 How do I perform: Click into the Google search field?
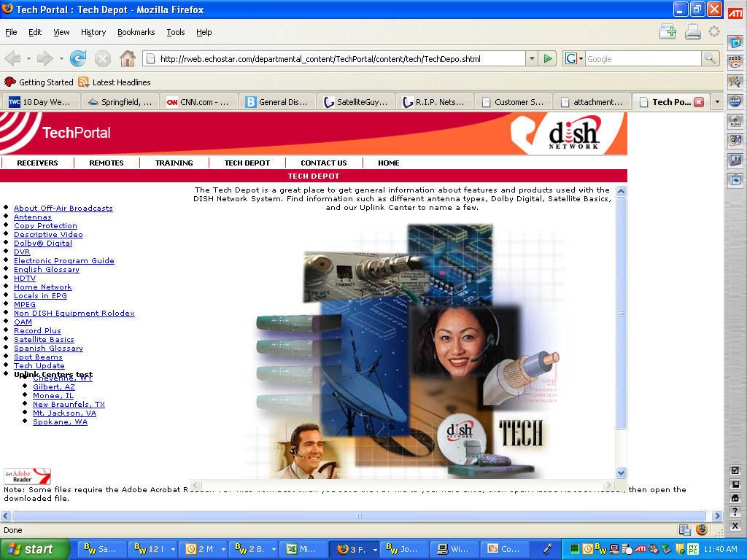point(643,59)
